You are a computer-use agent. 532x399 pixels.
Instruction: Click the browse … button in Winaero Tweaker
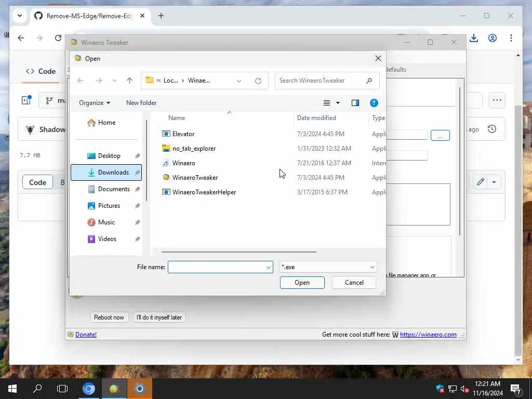440,136
